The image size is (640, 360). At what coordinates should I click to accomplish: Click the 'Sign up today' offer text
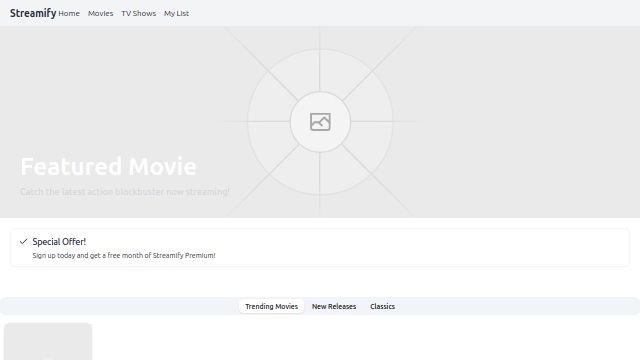point(124,256)
